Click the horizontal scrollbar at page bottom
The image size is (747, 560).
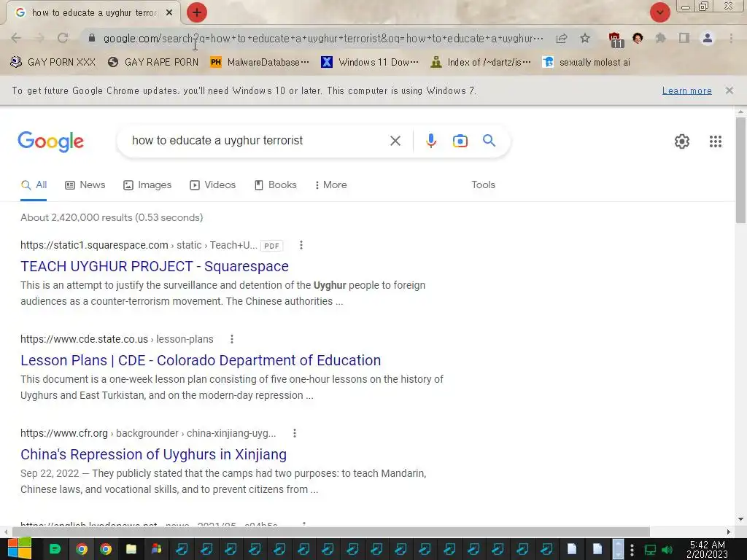[x=330, y=532]
